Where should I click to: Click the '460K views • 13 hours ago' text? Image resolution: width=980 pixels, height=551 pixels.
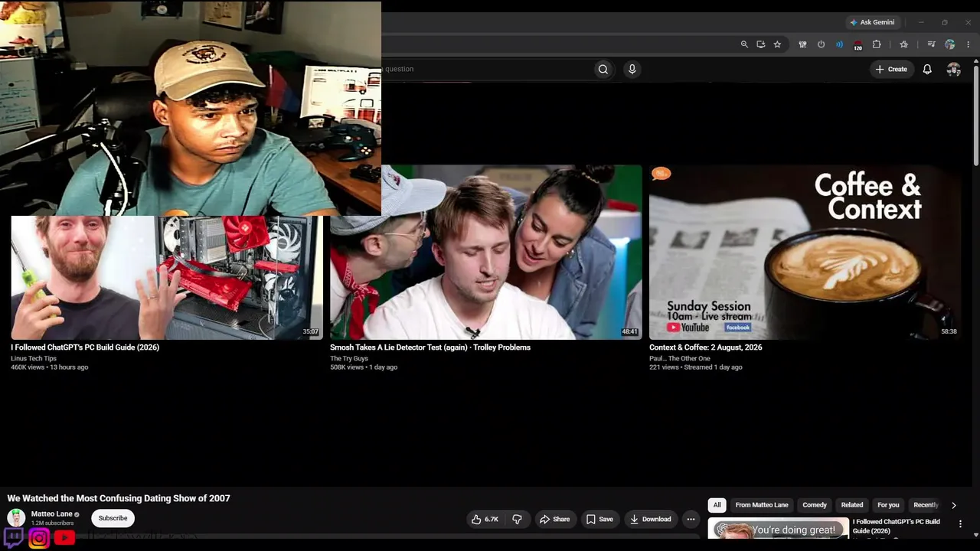(49, 367)
